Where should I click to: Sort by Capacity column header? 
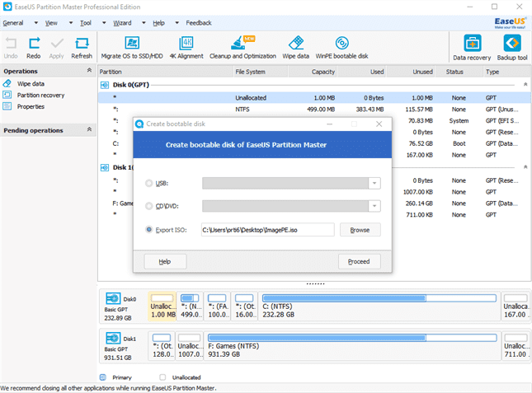[313, 72]
